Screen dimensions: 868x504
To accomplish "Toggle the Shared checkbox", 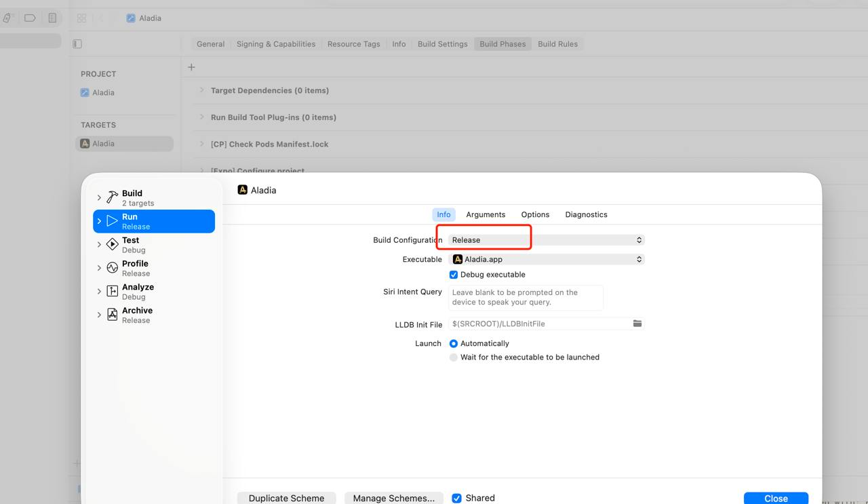I will (456, 498).
